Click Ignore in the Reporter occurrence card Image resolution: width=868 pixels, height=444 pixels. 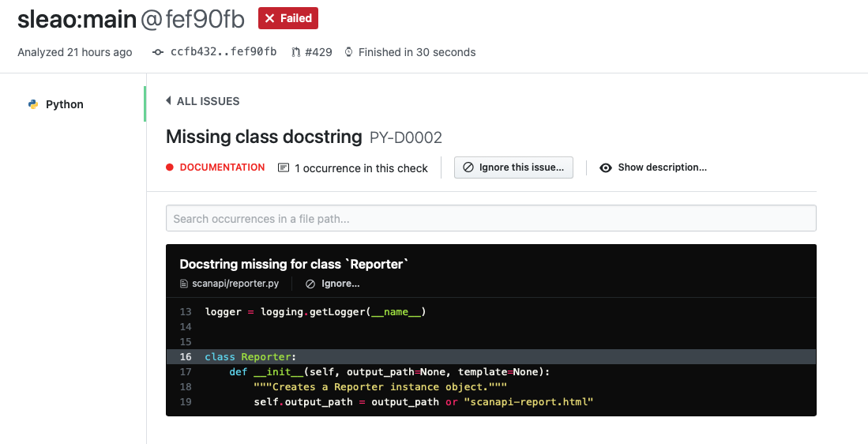click(x=340, y=284)
